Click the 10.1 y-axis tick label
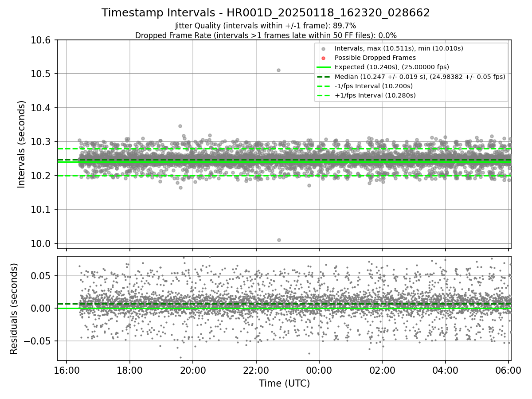The image size is (532, 399). (42, 209)
